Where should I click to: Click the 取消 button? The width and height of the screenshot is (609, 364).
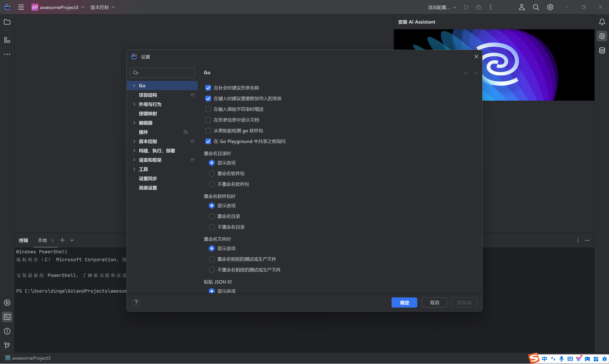[434, 303]
